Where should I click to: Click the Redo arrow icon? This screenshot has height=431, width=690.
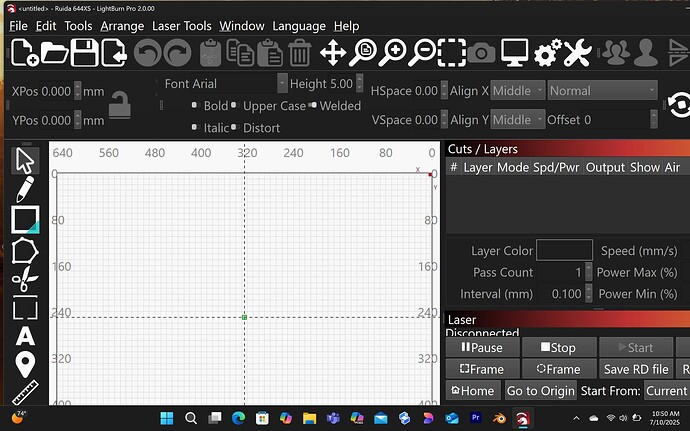tap(177, 53)
